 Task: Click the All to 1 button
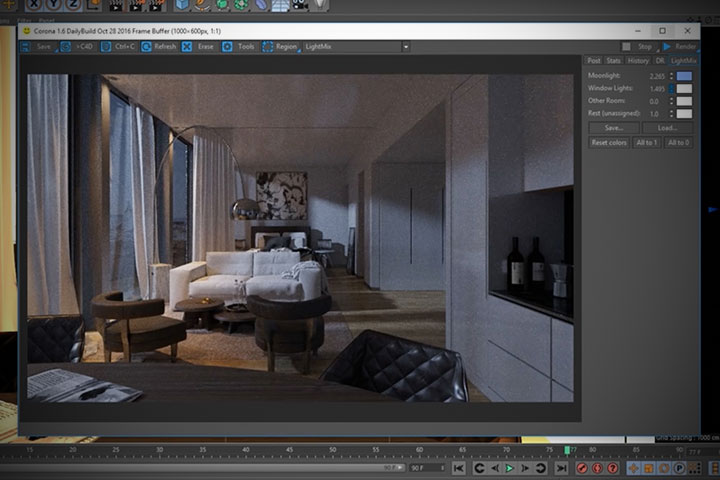click(x=647, y=142)
